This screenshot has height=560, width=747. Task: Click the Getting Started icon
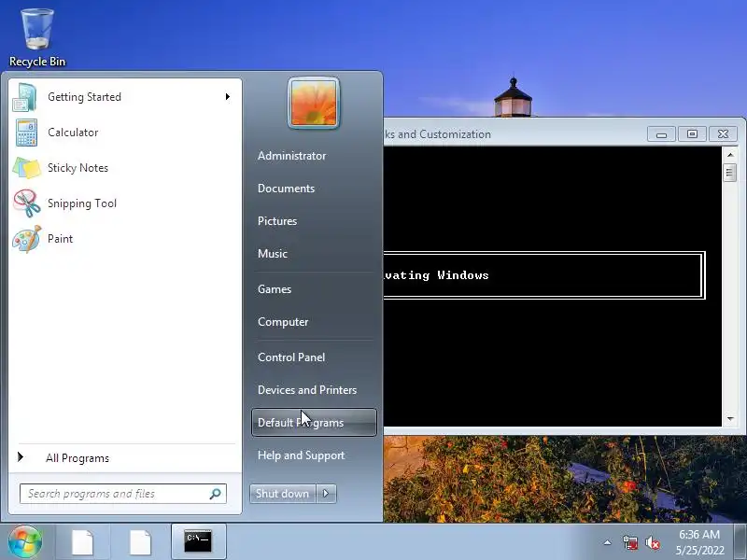(x=25, y=97)
